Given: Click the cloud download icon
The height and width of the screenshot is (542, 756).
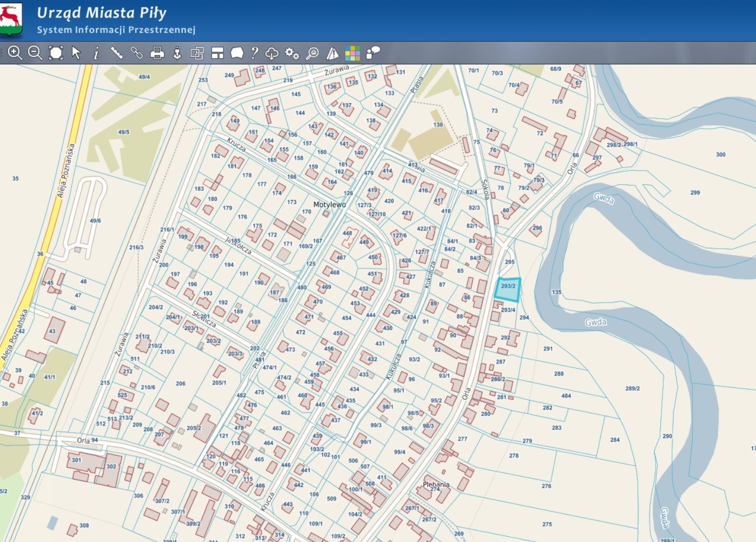Looking at the screenshot, I should pos(272,53).
